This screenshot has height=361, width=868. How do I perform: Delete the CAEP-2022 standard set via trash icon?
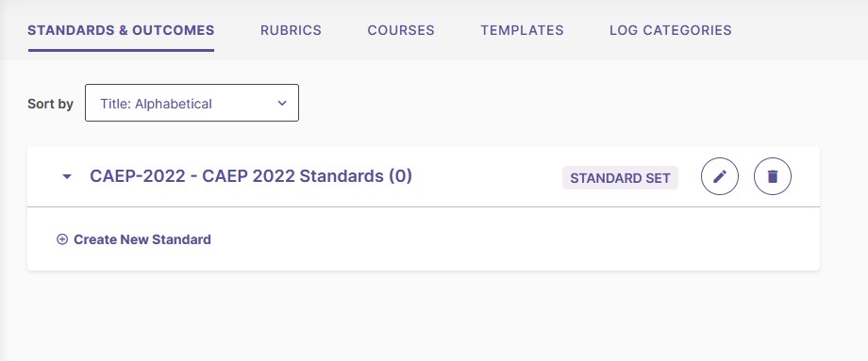click(x=773, y=176)
